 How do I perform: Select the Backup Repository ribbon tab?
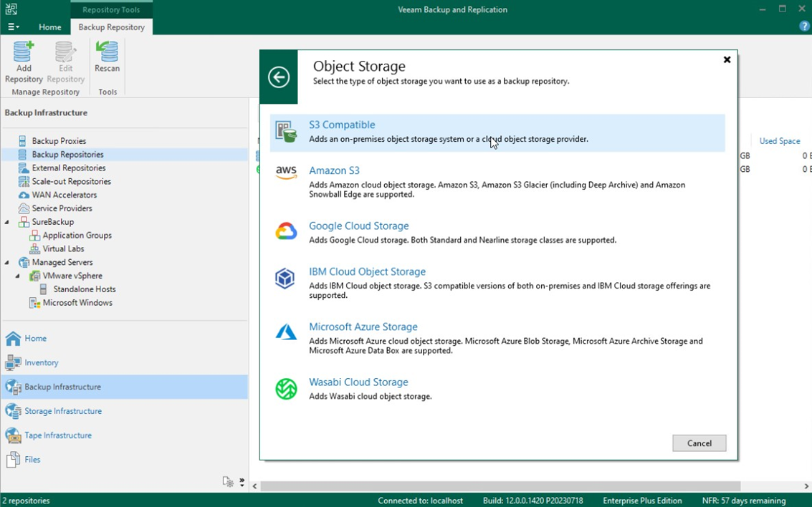[111, 27]
